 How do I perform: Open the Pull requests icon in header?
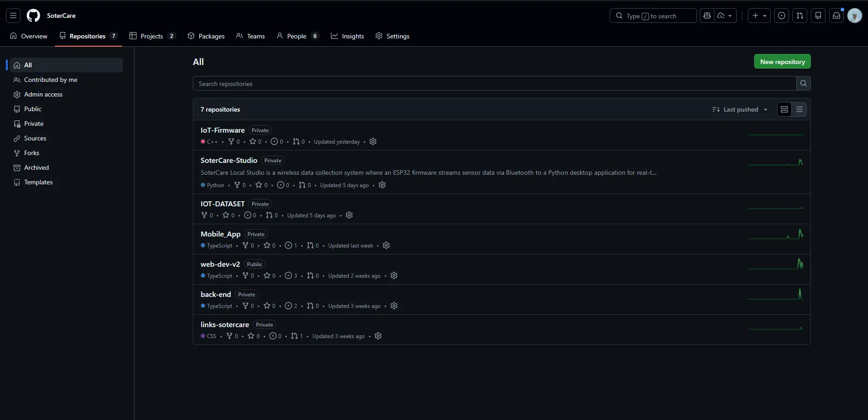tap(800, 16)
